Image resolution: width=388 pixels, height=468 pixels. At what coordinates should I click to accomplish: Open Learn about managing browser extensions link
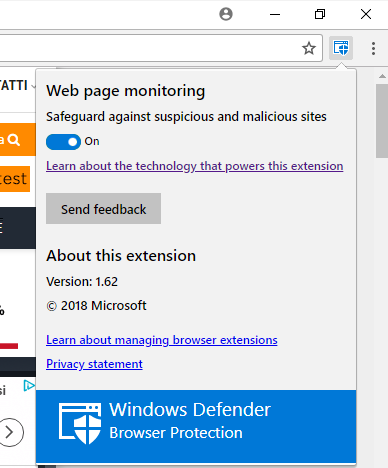[x=162, y=340]
